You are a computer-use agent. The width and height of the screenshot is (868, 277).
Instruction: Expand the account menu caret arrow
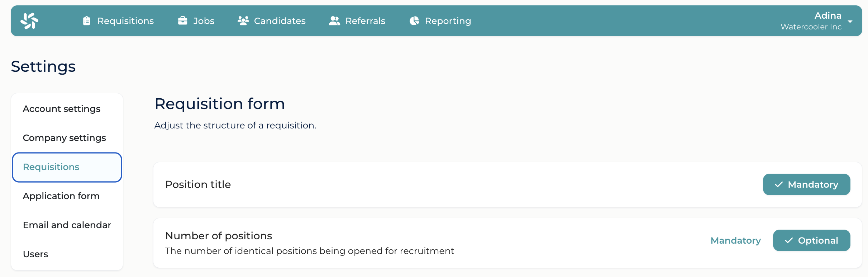click(850, 22)
